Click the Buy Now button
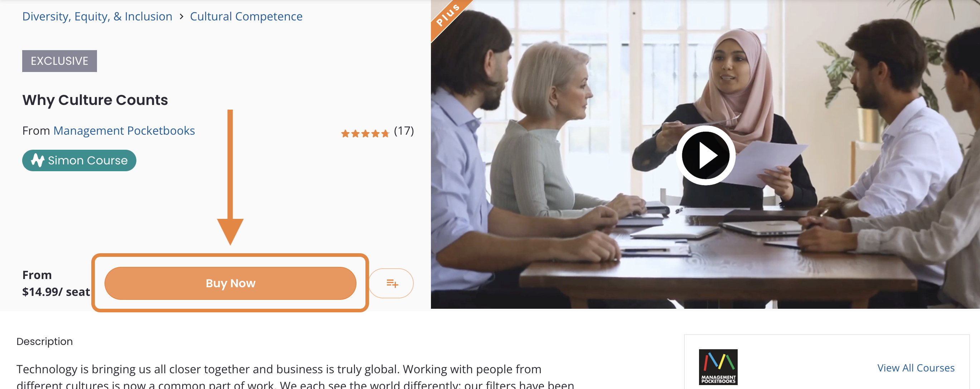 click(x=230, y=283)
